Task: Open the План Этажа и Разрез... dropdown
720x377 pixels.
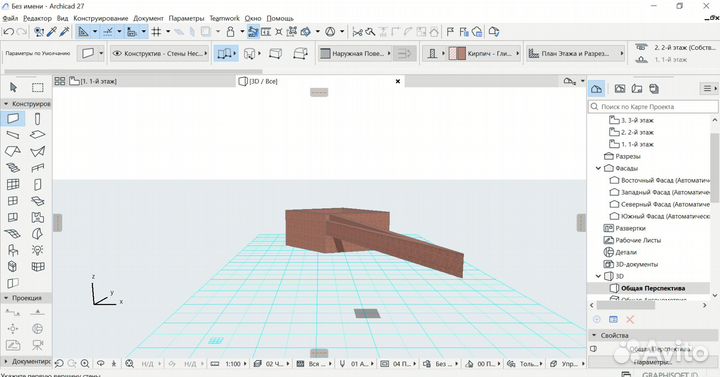Action: coord(576,54)
